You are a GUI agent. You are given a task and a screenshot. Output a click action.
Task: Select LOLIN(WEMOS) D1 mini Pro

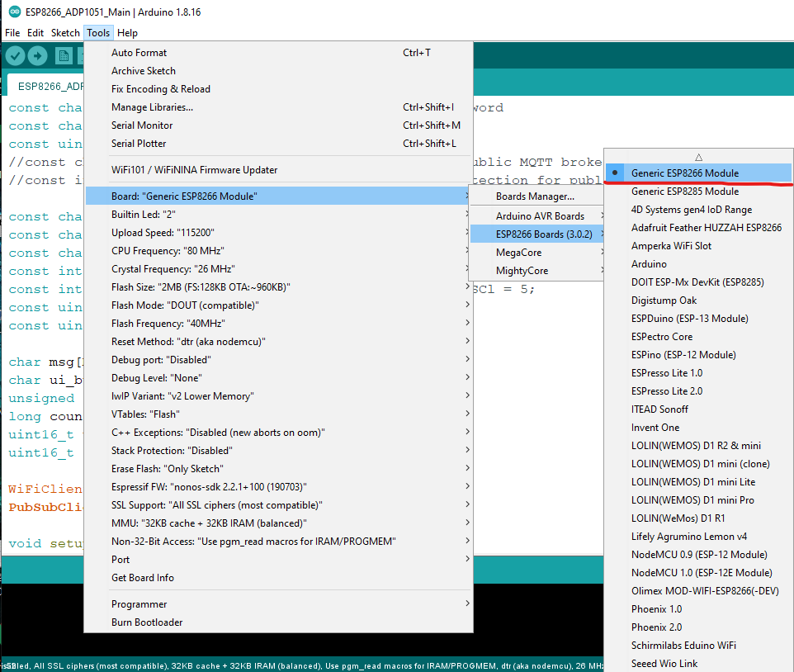699,500
